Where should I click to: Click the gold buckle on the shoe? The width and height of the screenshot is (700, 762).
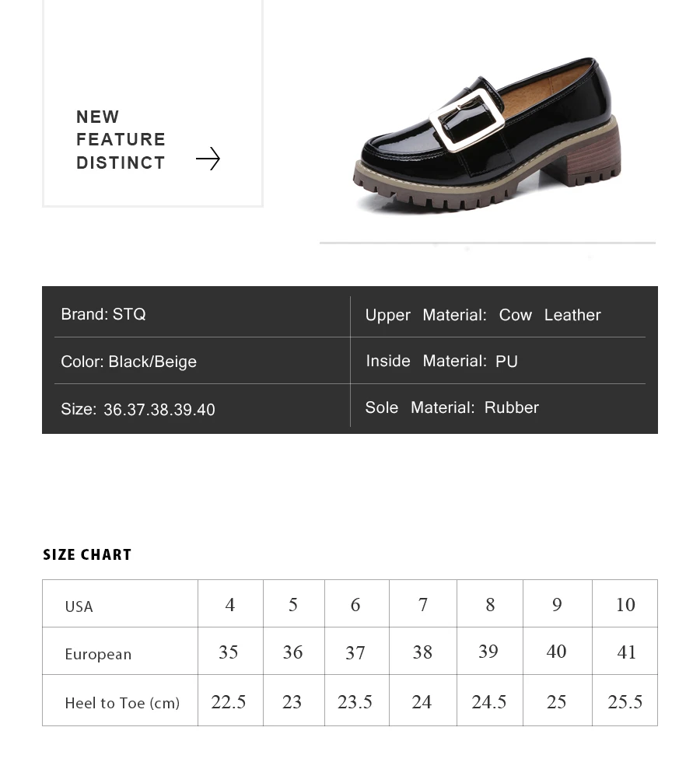[467, 120]
